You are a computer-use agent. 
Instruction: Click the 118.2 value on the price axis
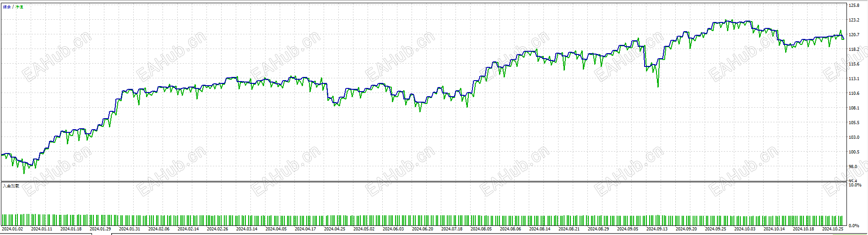pos(854,49)
